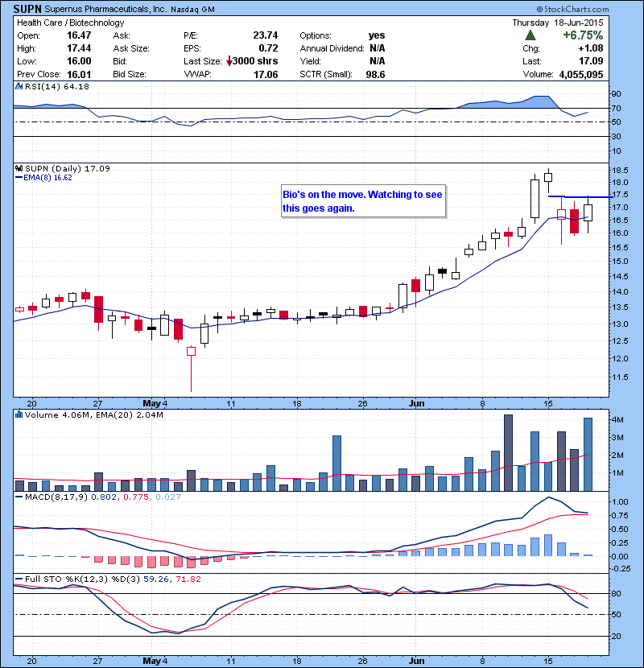Click the Last Size 3000 shrs value

coord(255,61)
